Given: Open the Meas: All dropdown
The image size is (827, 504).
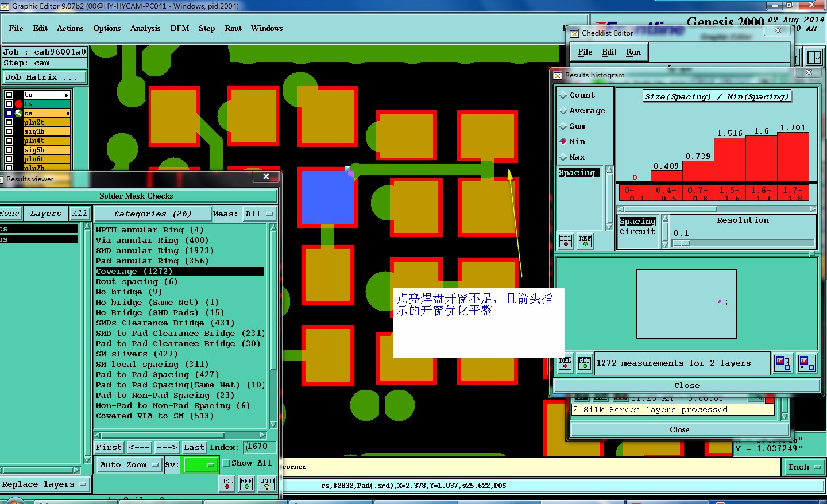Looking at the screenshot, I should tap(259, 214).
